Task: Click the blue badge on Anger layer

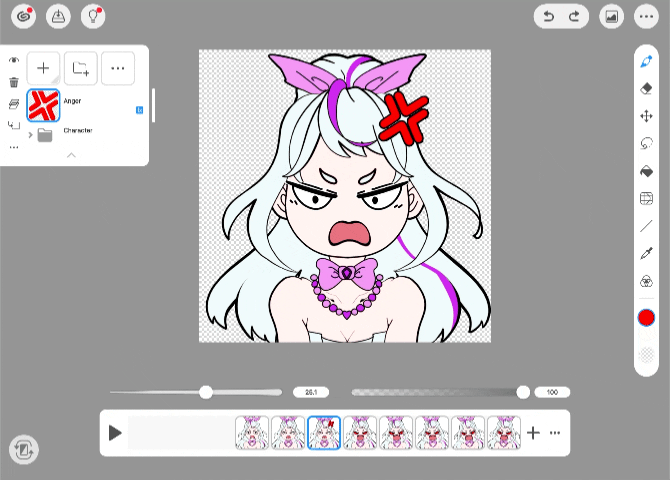Action: [139, 110]
